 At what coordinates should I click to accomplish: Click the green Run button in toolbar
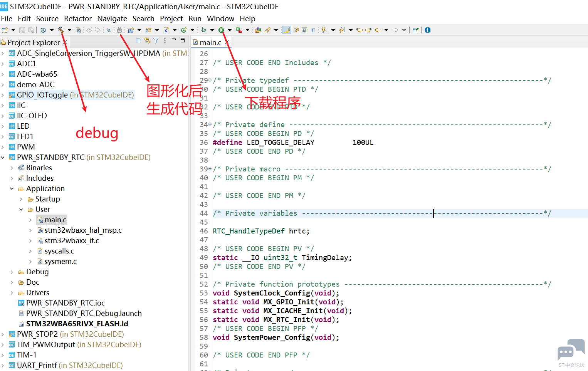tap(221, 30)
